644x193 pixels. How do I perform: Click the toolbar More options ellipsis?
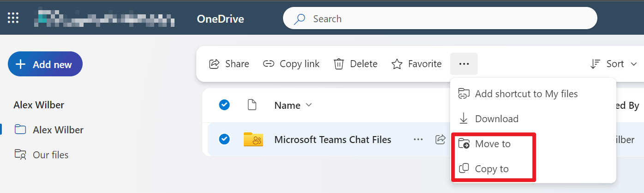click(464, 64)
